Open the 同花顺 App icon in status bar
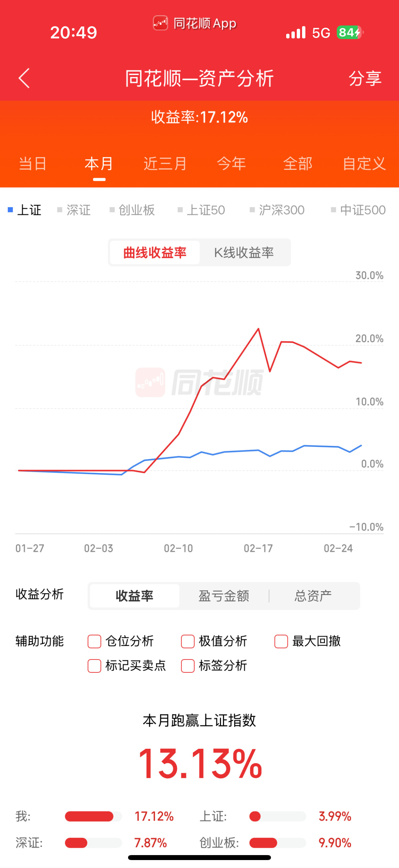Image resolution: width=399 pixels, height=868 pixels. pyautogui.click(x=160, y=23)
